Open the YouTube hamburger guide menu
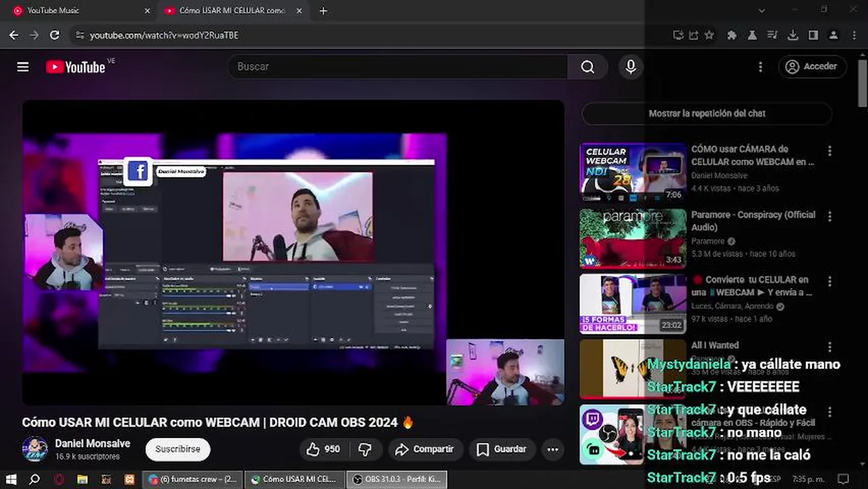This screenshot has width=868, height=489. pos(23,67)
